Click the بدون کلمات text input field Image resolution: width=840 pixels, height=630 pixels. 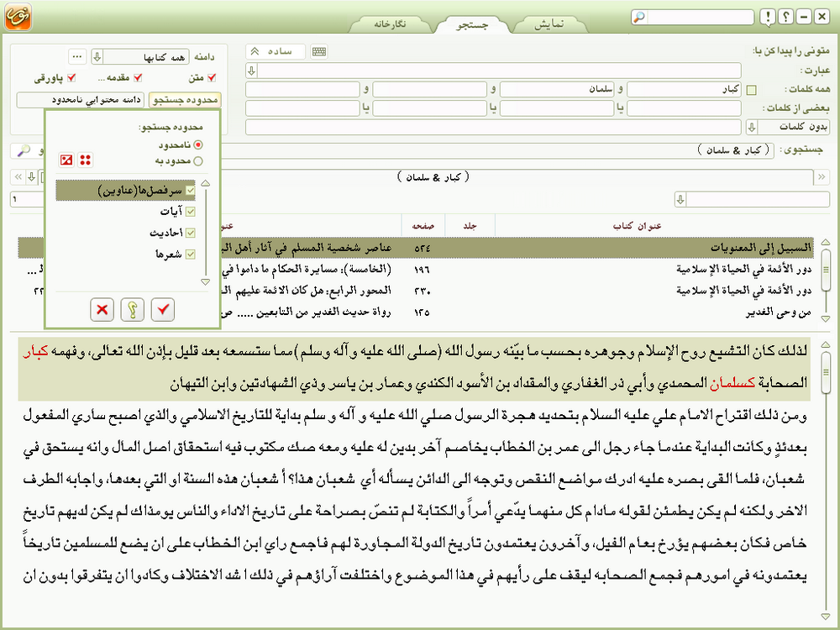point(493,127)
